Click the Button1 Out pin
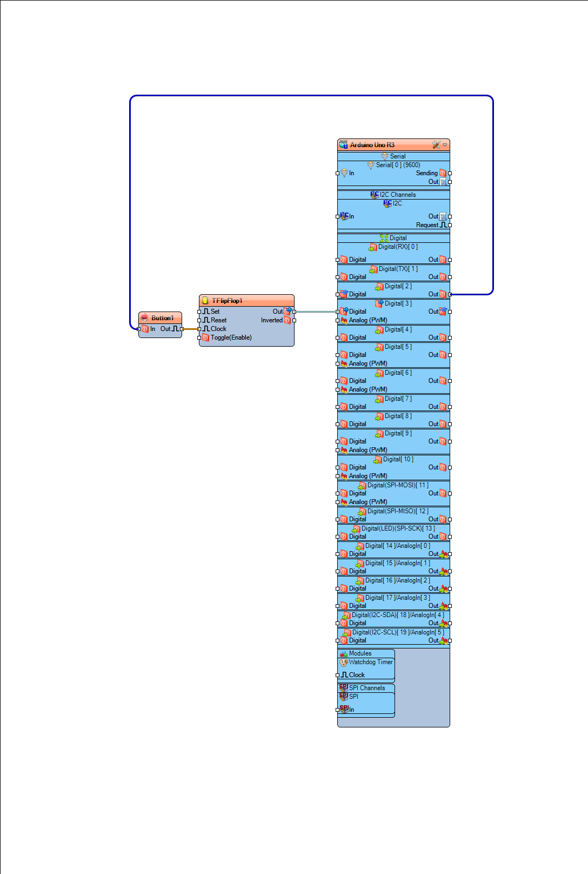The height and width of the screenshot is (874, 588). pos(182,329)
